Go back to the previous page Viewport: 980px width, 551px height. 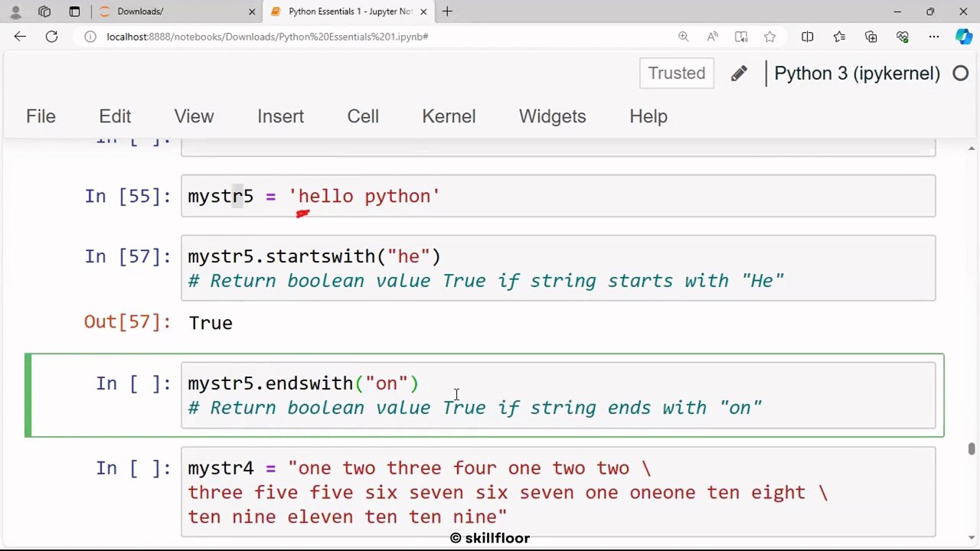click(20, 36)
